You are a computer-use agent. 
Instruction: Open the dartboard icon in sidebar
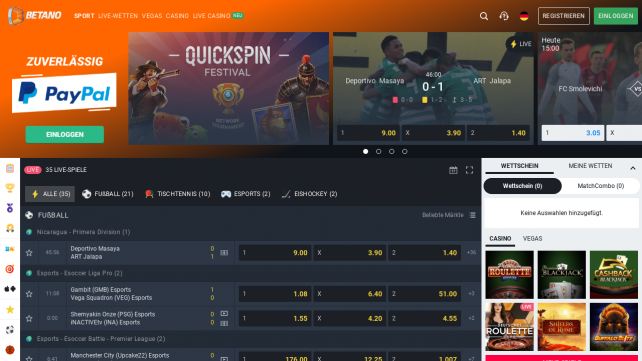point(10,269)
